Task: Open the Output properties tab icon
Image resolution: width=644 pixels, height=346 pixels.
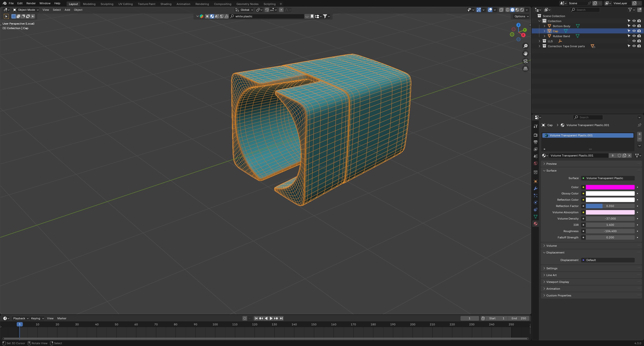Action: tap(535, 142)
